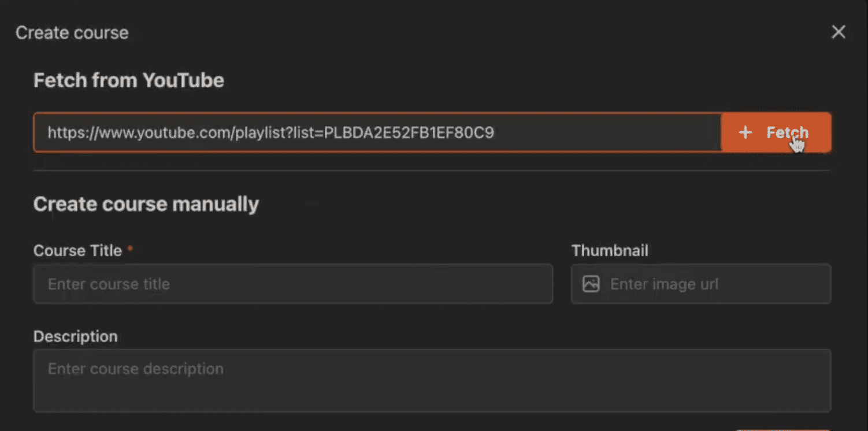Focus the YouTube playlist URL field

point(377,133)
